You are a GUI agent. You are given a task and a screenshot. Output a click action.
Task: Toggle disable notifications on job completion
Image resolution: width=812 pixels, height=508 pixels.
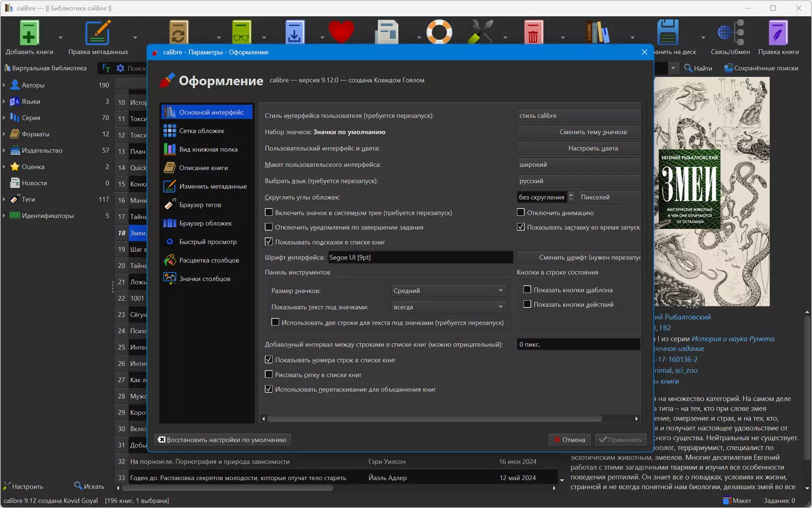[x=269, y=227]
